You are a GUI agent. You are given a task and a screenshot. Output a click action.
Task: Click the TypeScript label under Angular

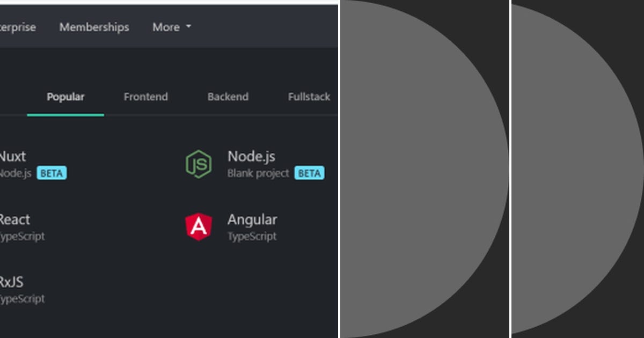[252, 236]
